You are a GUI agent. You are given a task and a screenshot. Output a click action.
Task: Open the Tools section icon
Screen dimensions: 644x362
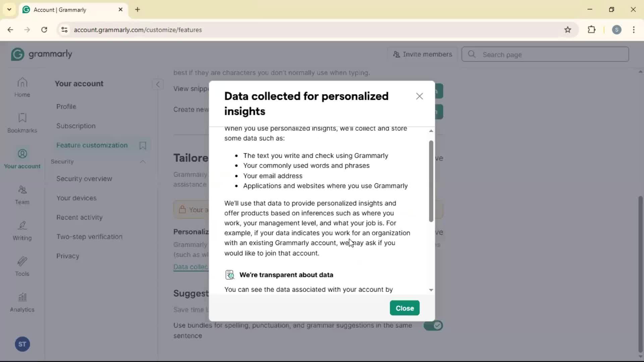[22, 266]
